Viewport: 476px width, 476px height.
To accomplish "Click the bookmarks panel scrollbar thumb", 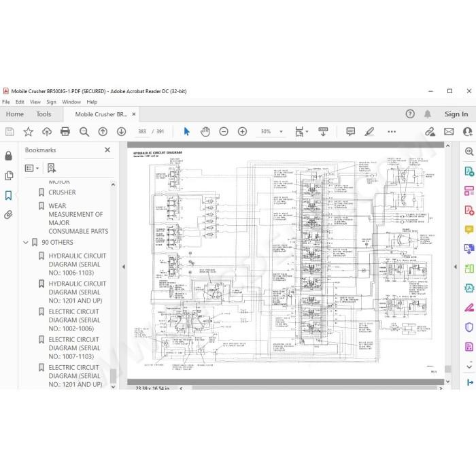I will 113,376.
